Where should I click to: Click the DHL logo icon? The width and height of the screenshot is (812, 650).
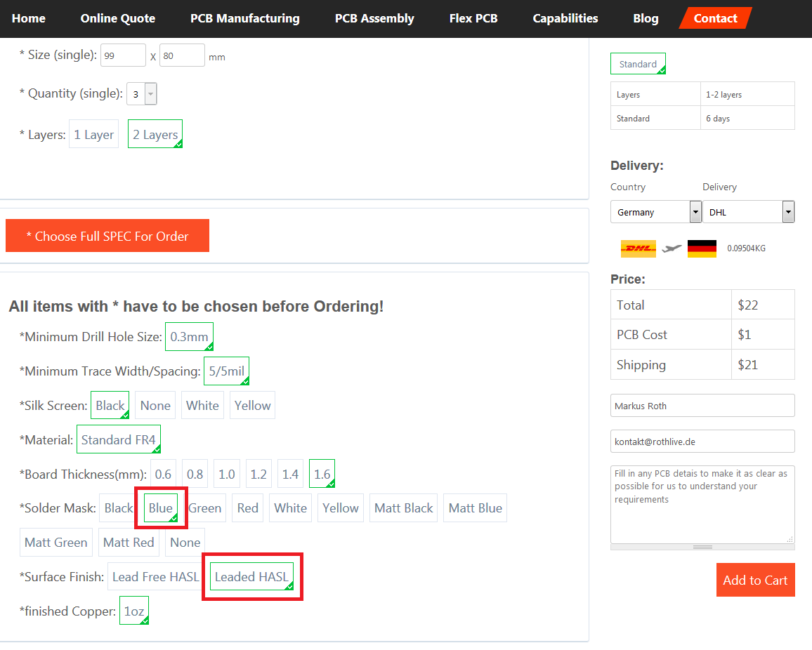(x=638, y=248)
